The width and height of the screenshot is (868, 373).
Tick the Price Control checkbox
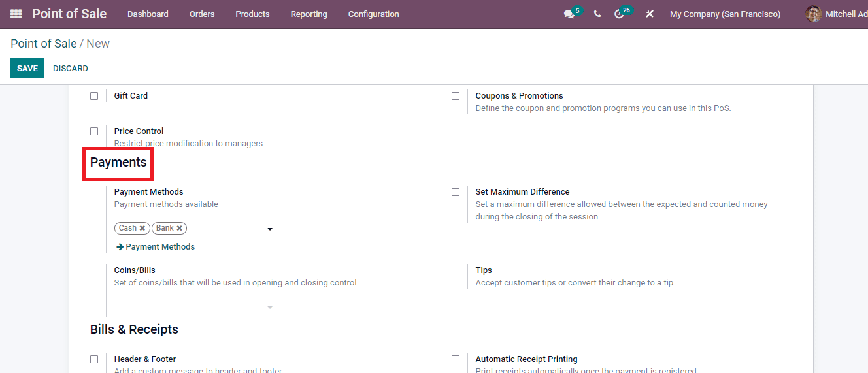point(94,131)
